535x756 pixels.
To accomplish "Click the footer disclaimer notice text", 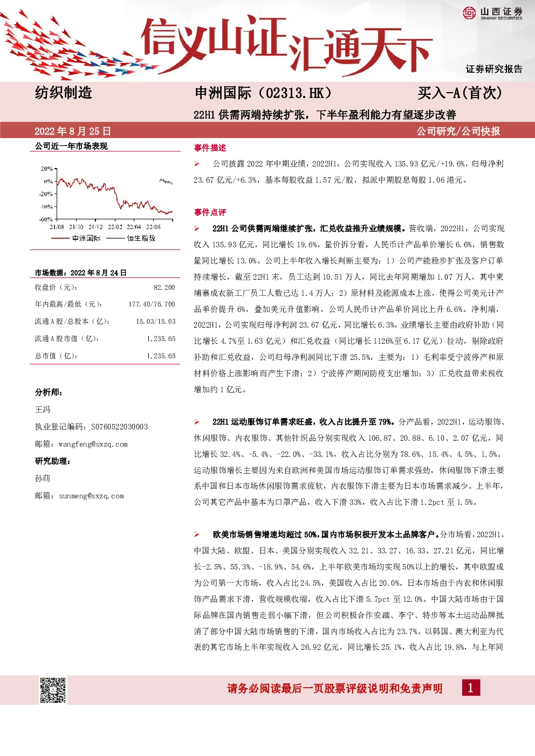I will click(335, 688).
